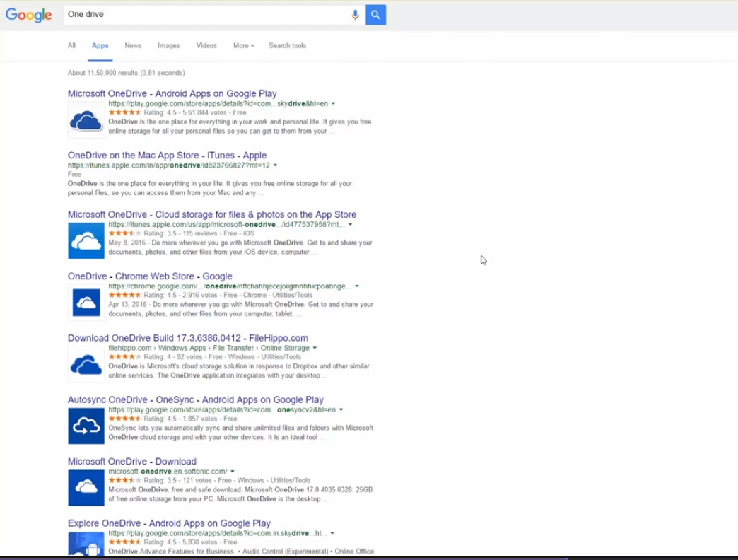Click Rating 4.5 - 5,61,844 votes text
Viewport: 738px width, 560px height.
pos(185,112)
